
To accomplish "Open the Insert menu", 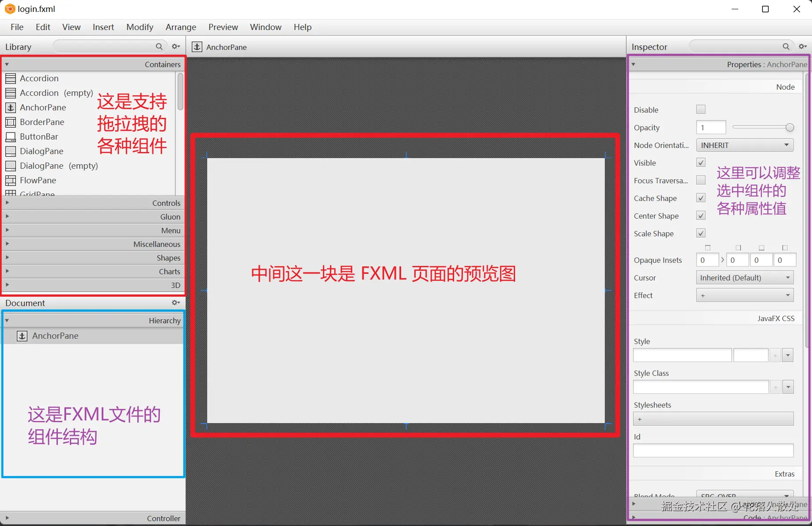I will pyautogui.click(x=103, y=27).
